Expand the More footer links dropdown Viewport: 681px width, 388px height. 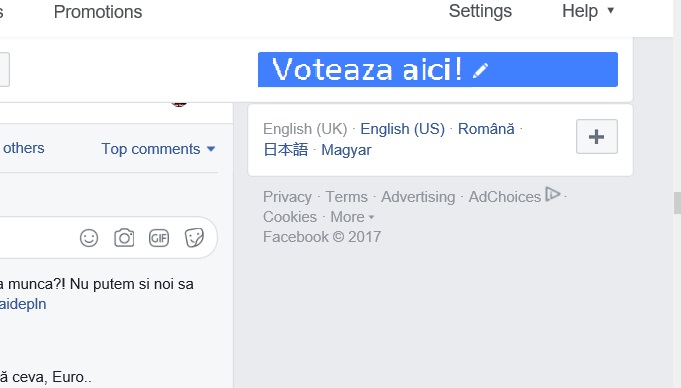(x=352, y=217)
